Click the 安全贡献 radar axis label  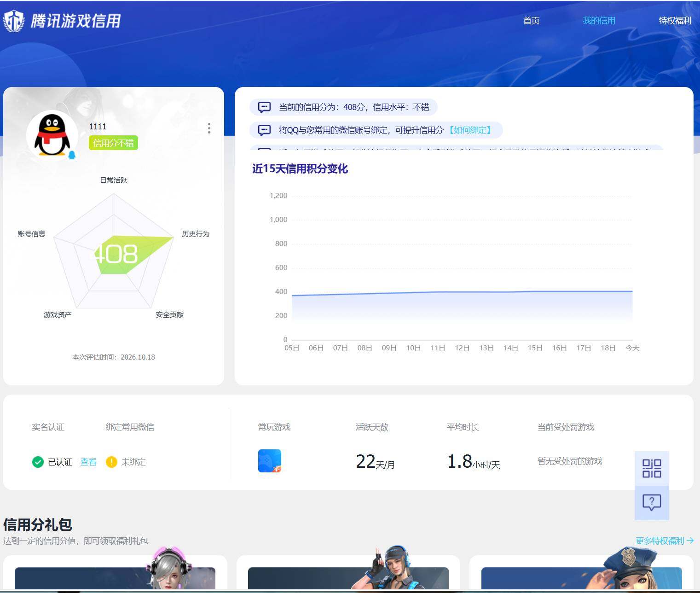point(169,314)
